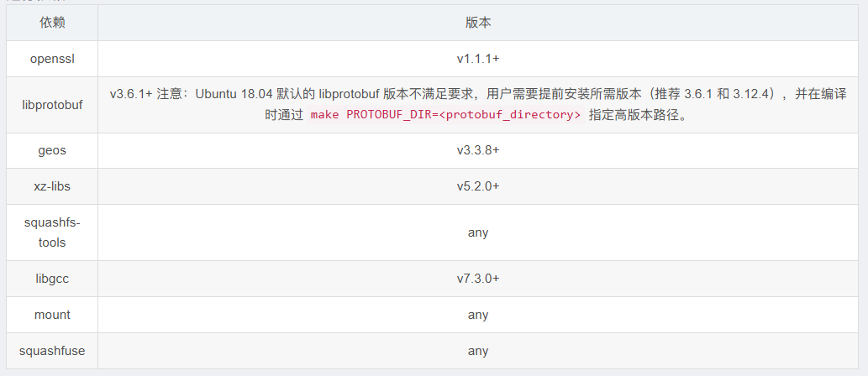
Task: Click the v1.1.1+ version for openssl
Action: click(477, 59)
